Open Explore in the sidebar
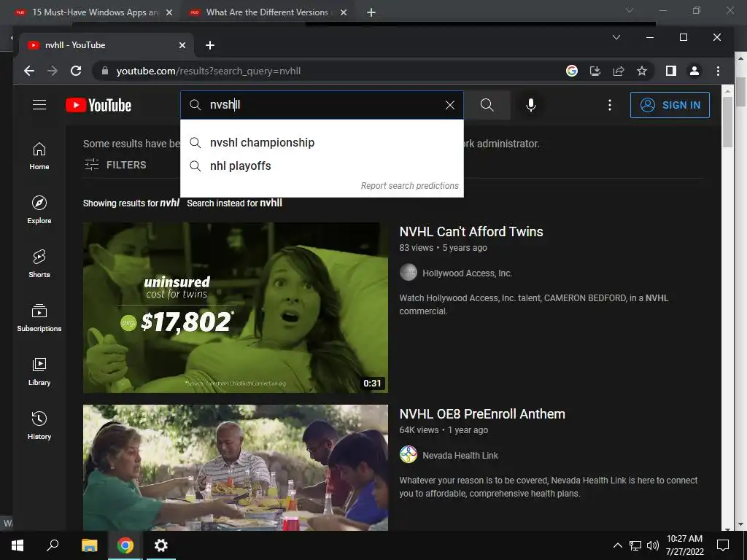 pyautogui.click(x=39, y=210)
